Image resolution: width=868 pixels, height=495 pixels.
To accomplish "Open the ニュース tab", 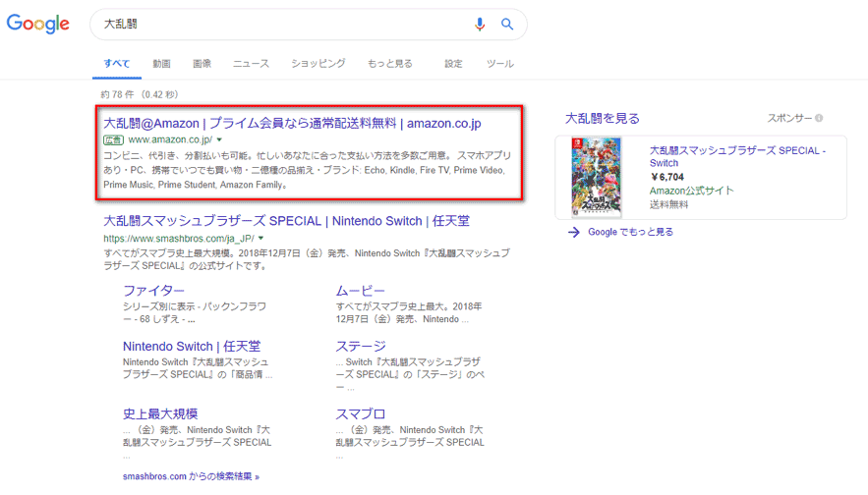I will (251, 64).
